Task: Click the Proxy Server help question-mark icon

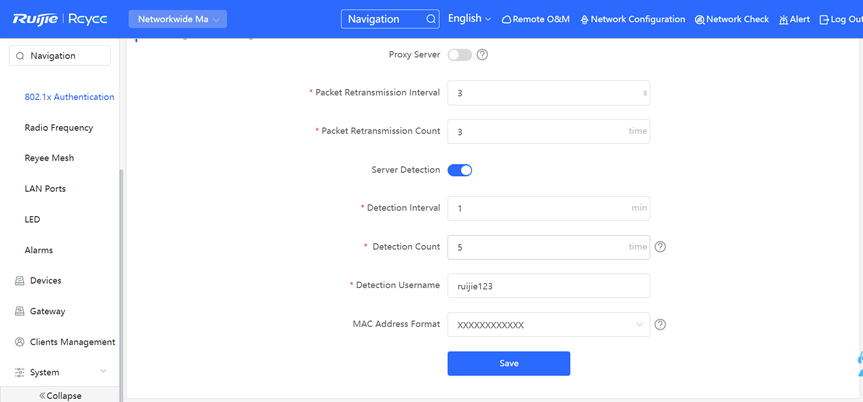Action: pos(482,55)
